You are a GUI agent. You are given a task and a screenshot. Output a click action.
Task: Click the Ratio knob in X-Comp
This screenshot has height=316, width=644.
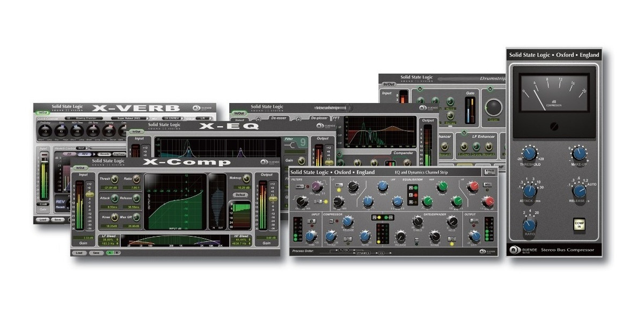[136, 179]
